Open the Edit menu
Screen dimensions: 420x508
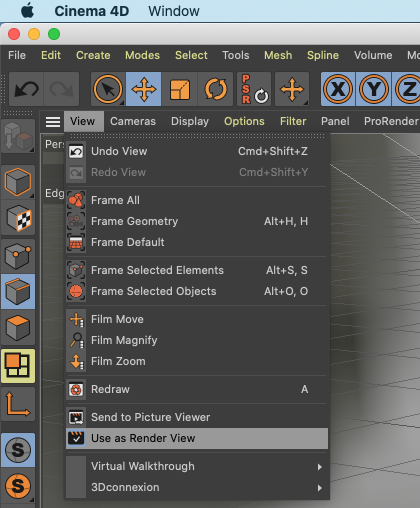coord(51,55)
